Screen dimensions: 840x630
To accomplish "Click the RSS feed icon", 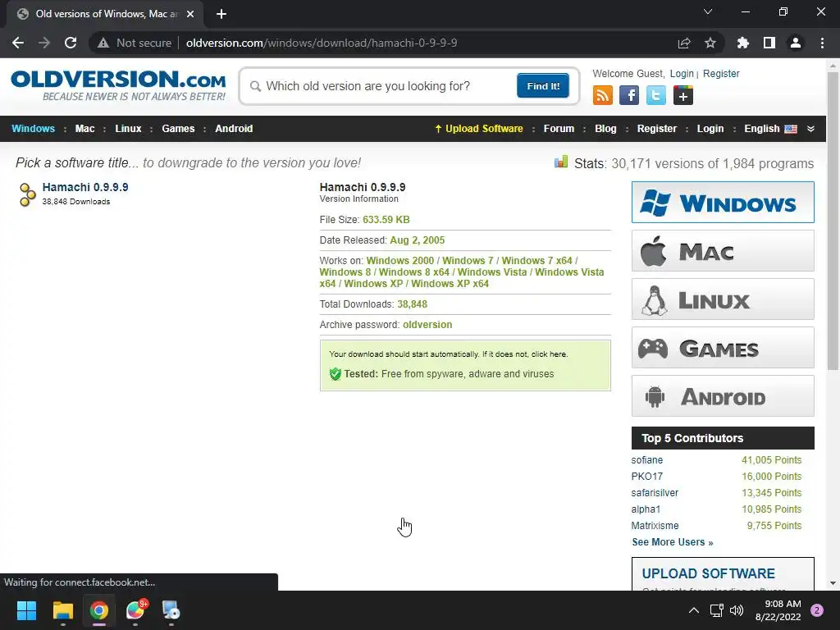I will [603, 95].
